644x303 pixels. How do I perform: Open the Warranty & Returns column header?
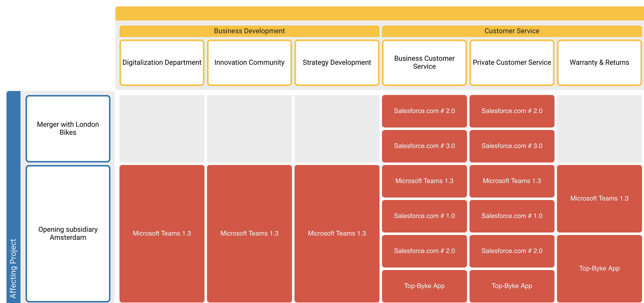[599, 62]
